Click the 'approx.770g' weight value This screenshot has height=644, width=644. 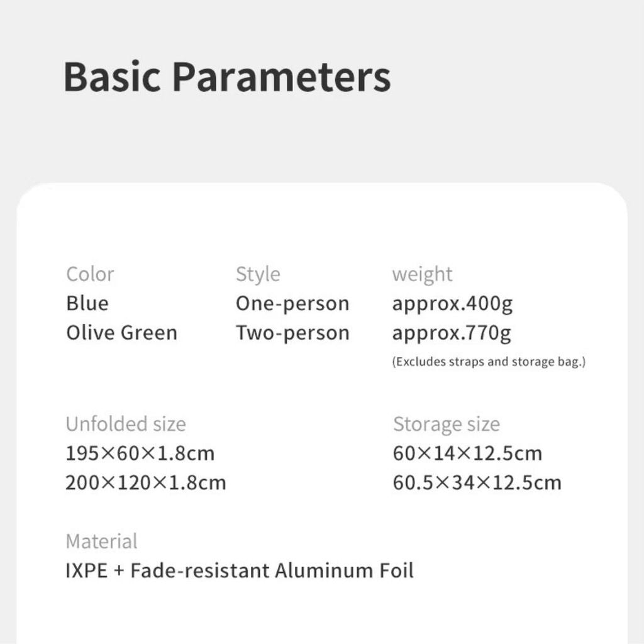452,333
